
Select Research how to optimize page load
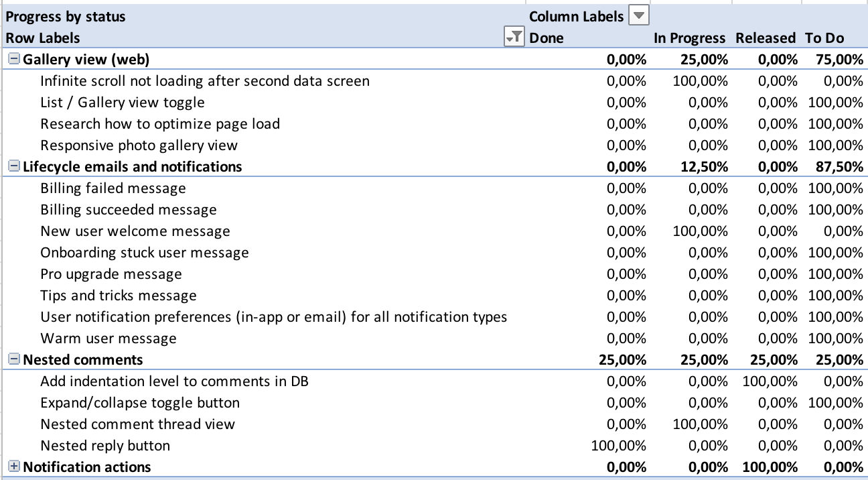click(160, 124)
